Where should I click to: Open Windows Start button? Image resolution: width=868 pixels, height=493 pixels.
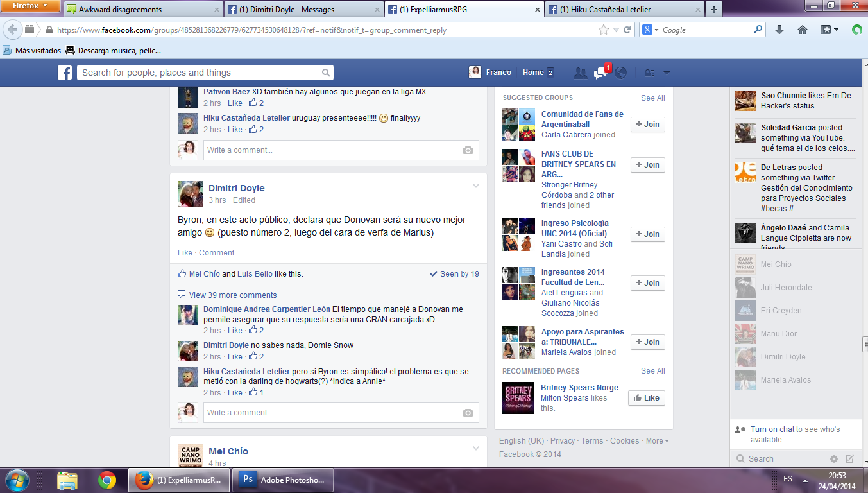[x=17, y=480]
